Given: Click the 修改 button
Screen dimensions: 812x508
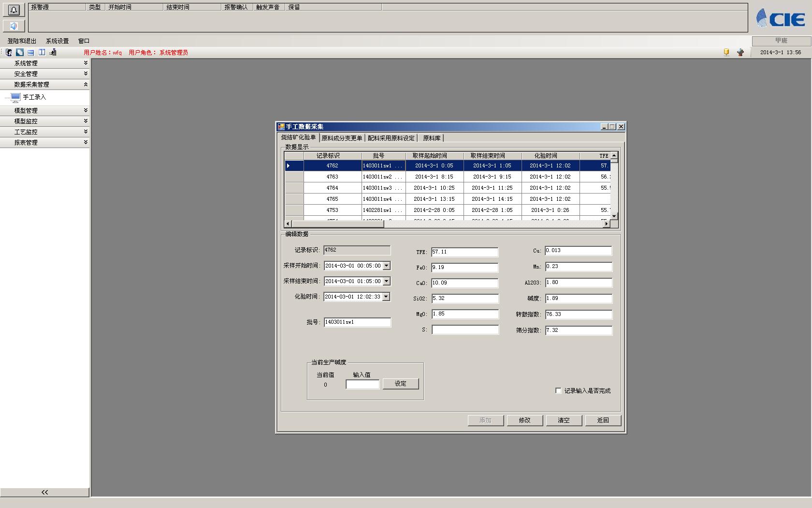Looking at the screenshot, I should coord(525,420).
